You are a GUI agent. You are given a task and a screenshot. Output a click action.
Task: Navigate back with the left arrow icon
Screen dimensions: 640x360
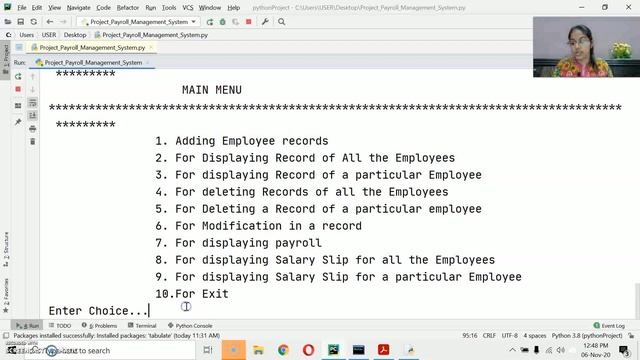point(49,22)
